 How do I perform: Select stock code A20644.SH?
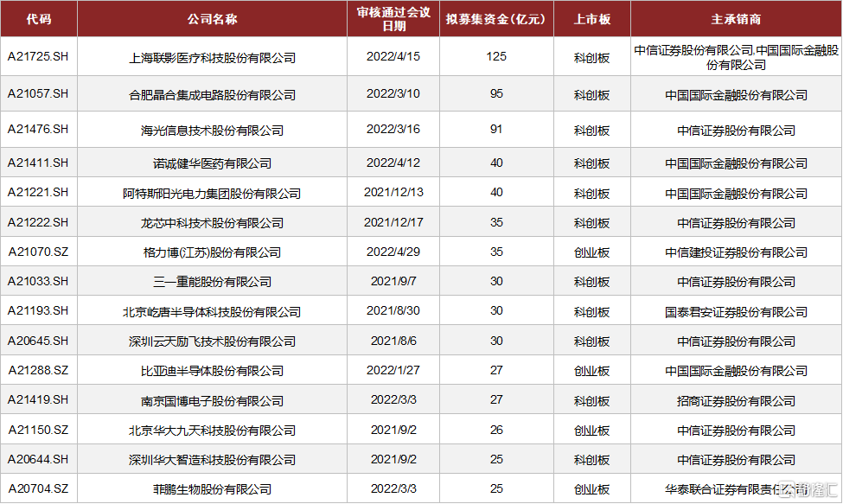(38, 459)
